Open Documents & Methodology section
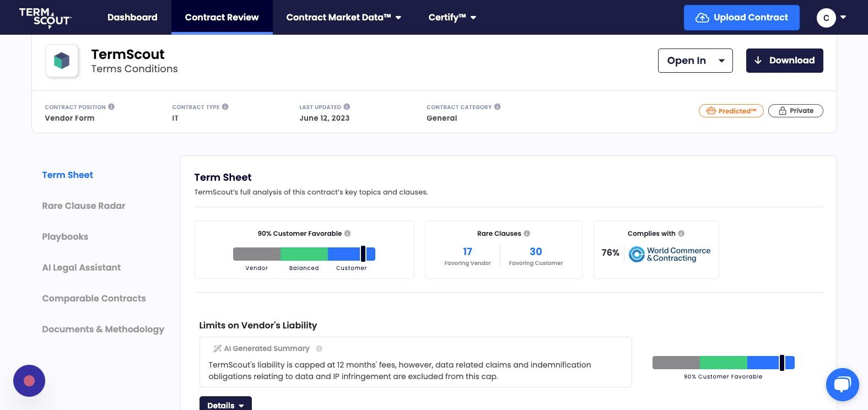 pos(103,330)
